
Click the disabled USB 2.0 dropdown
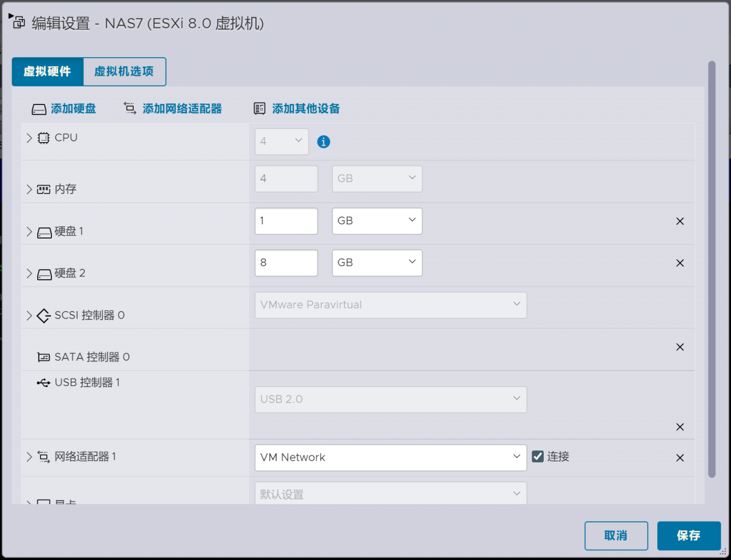tap(391, 400)
